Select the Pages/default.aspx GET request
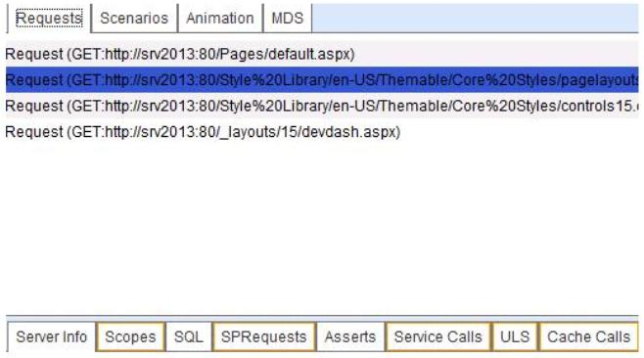The width and height of the screenshot is (644, 358). coord(322,54)
